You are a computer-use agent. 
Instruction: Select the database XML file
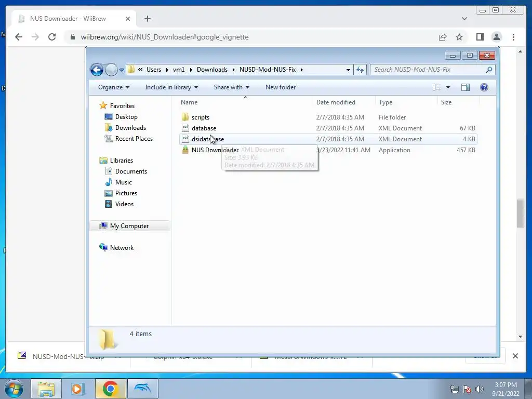coord(204,128)
